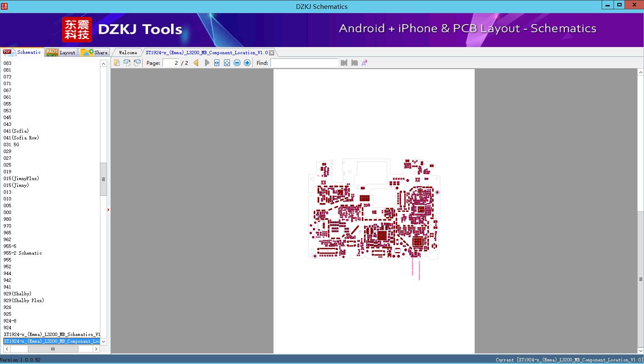Select XT1924-x (Emma) L3200 MB Schematics file
Screen dimensions: 644x364
click(x=52, y=334)
